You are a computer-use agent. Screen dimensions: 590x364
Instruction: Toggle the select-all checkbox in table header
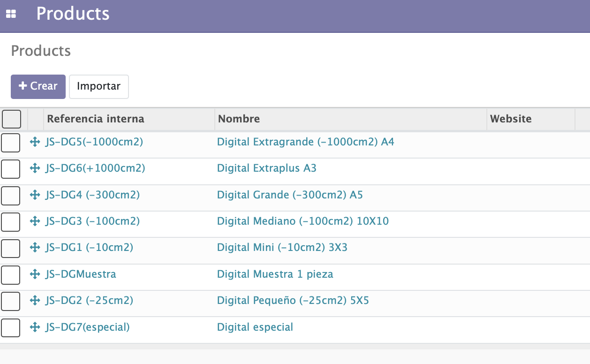12,119
